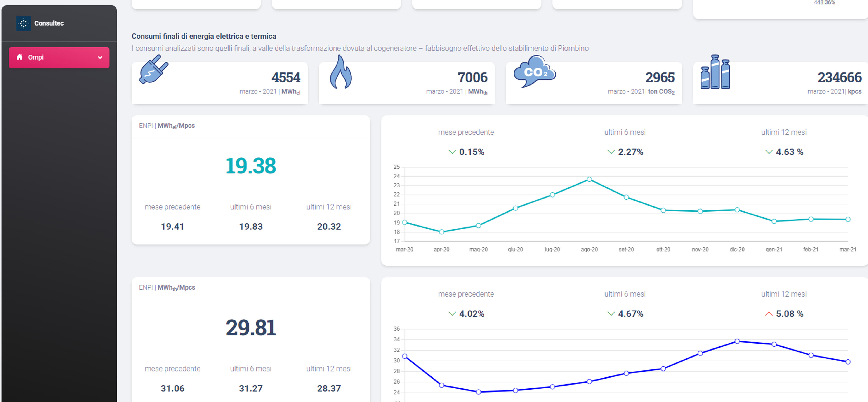Open the 4554 MWhel consumption card

point(220,83)
